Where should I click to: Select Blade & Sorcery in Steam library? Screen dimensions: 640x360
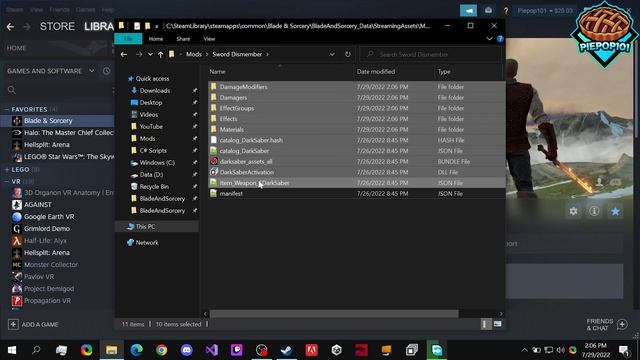(57, 121)
